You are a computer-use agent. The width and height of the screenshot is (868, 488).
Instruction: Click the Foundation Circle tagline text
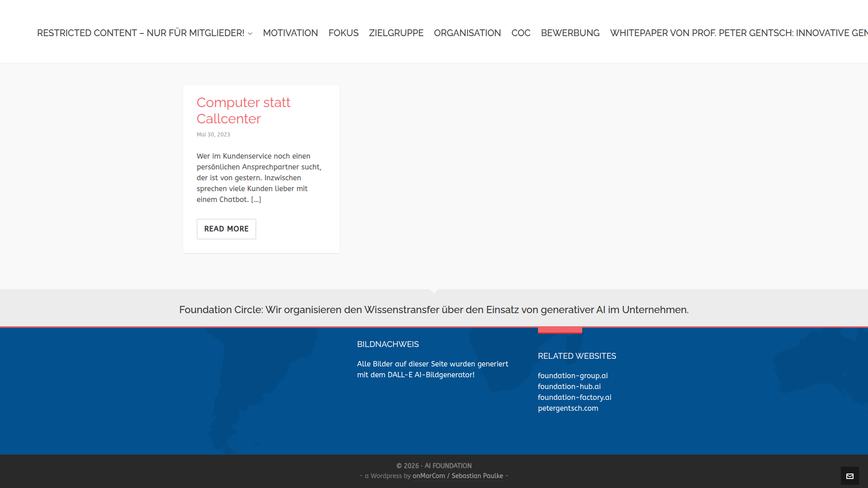[x=434, y=310]
